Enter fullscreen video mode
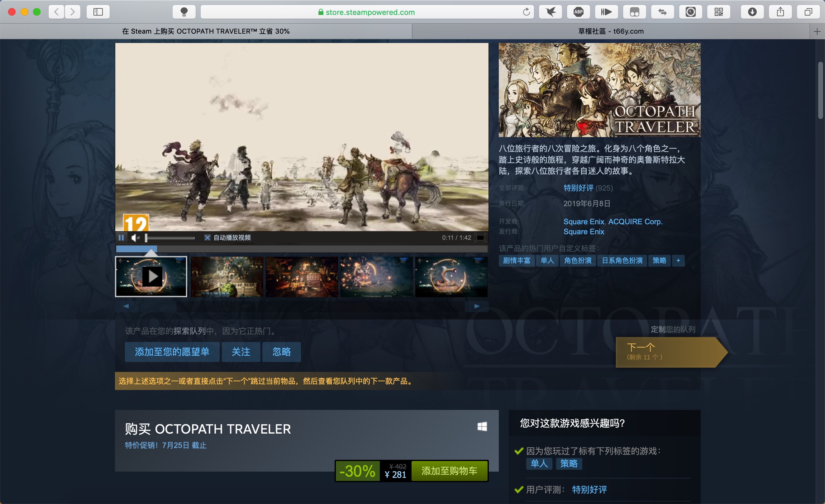 tap(480, 238)
